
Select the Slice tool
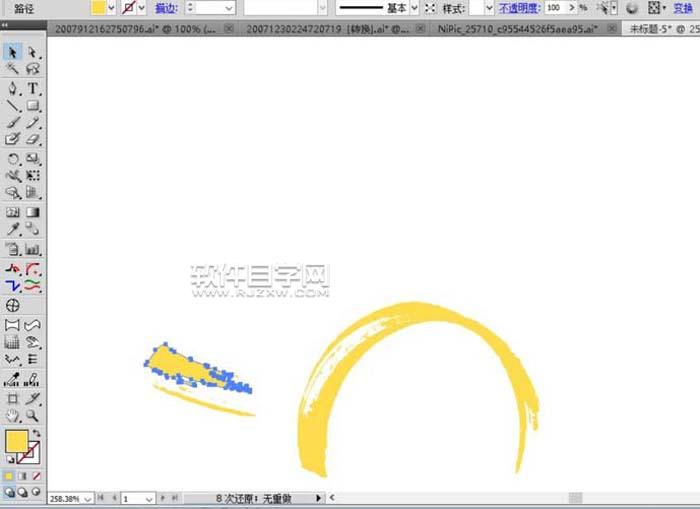[x=32, y=398]
